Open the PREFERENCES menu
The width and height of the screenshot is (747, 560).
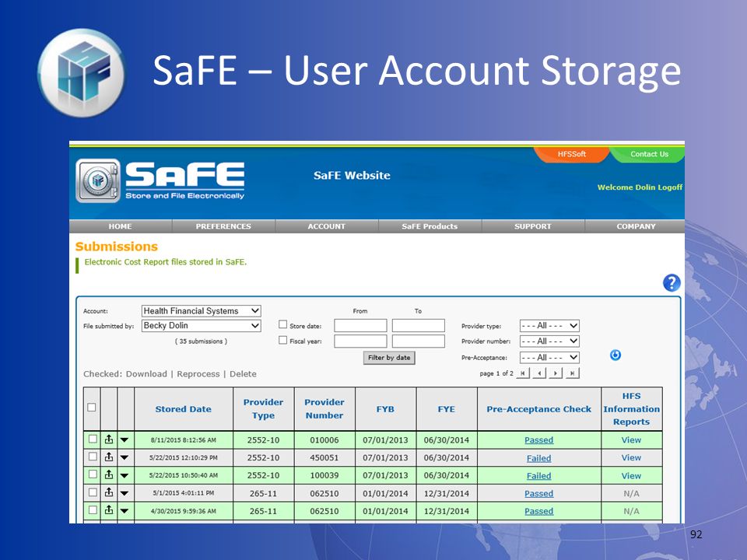[x=223, y=226]
